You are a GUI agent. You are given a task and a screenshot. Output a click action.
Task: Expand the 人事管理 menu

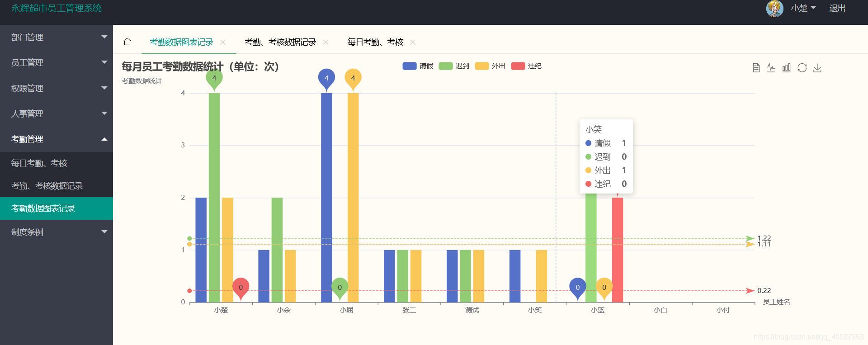(57, 113)
